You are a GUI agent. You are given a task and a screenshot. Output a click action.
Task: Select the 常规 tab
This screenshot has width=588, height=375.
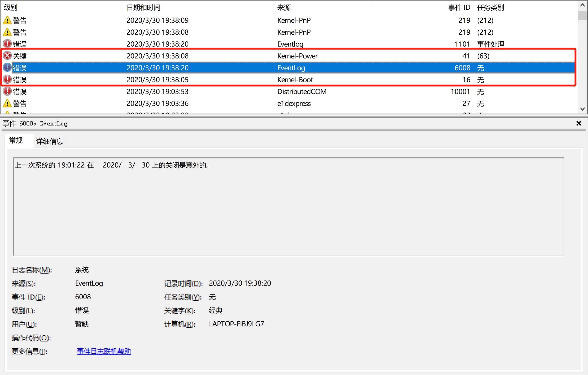pos(16,140)
